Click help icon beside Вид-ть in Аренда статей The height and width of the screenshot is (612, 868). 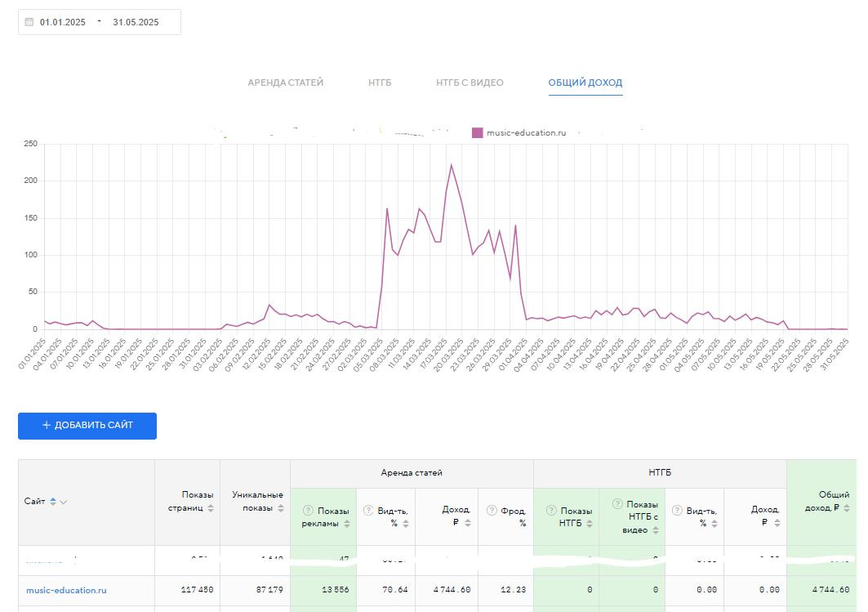[367, 511]
